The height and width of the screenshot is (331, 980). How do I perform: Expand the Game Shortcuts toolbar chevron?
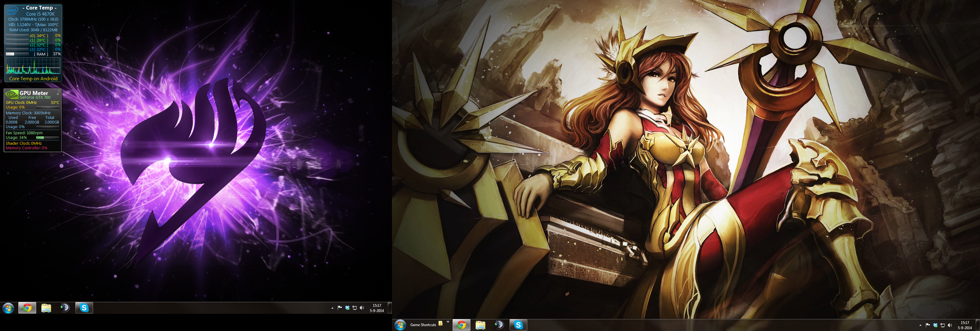tap(448, 322)
